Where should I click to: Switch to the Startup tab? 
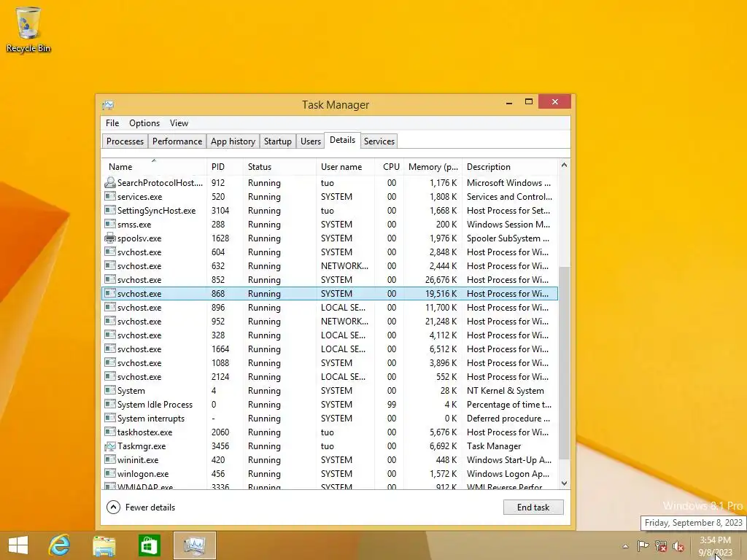[278, 141]
